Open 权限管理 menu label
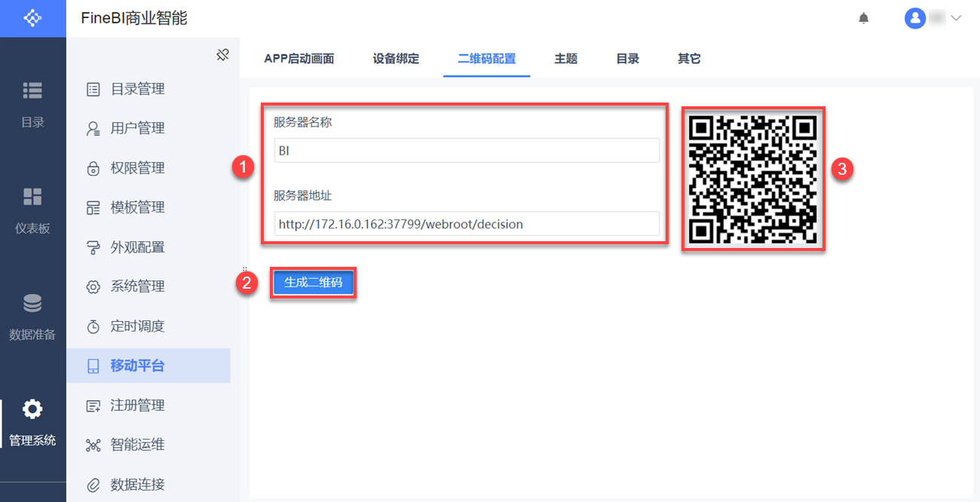This screenshot has height=502, width=980. coord(138,168)
